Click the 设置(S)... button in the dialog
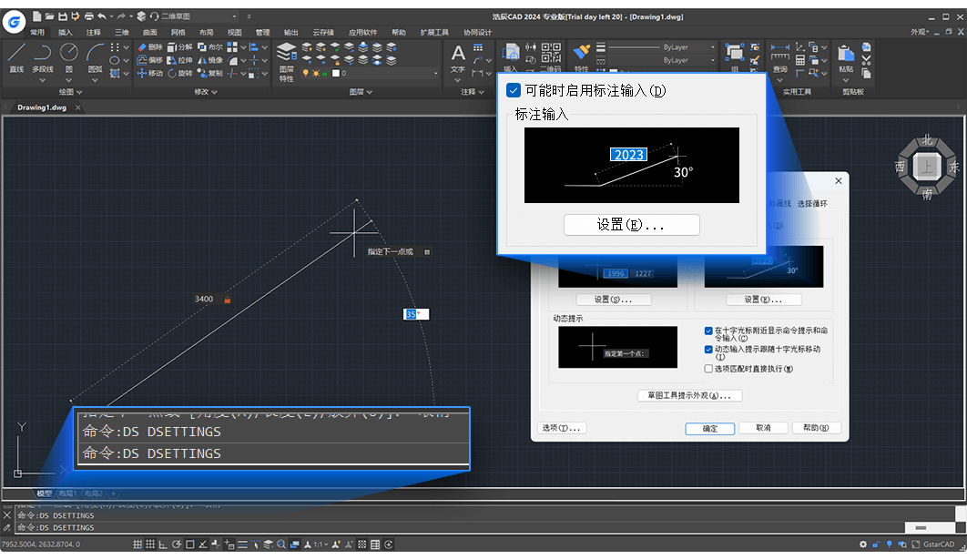The width and height of the screenshot is (967, 560). coord(613,299)
